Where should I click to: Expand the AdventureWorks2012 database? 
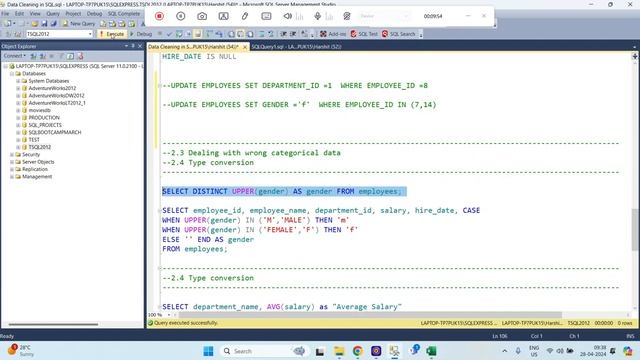pos(18,88)
